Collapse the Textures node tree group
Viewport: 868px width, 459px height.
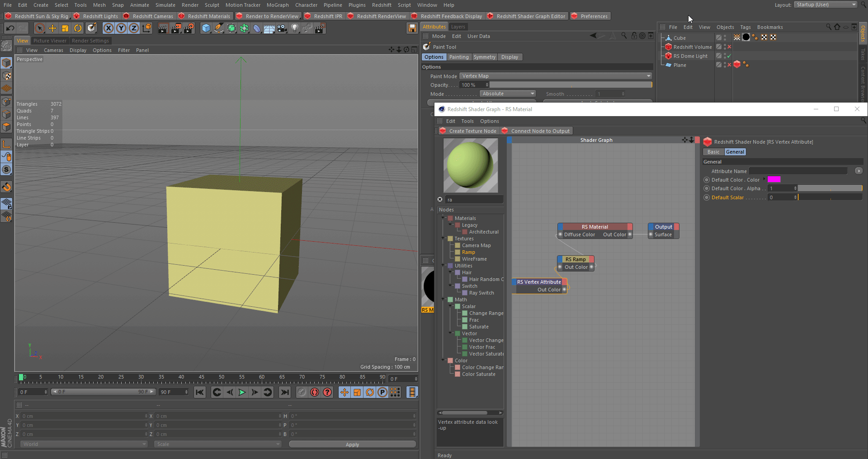tap(443, 239)
